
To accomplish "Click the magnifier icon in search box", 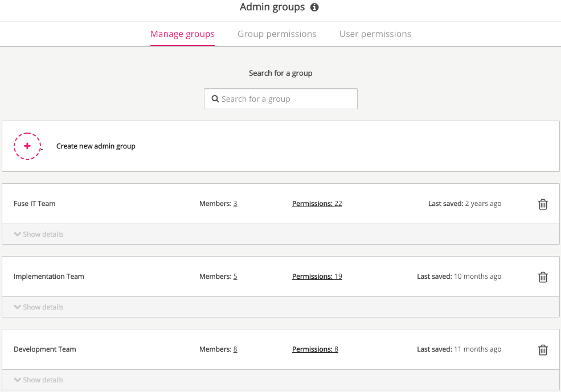I will (x=215, y=99).
